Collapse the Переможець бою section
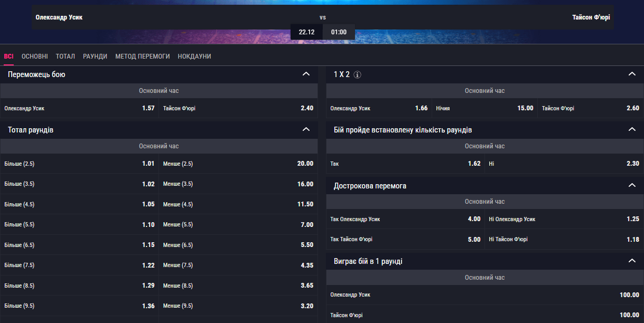Viewport: 644px width, 323px height. (x=306, y=74)
